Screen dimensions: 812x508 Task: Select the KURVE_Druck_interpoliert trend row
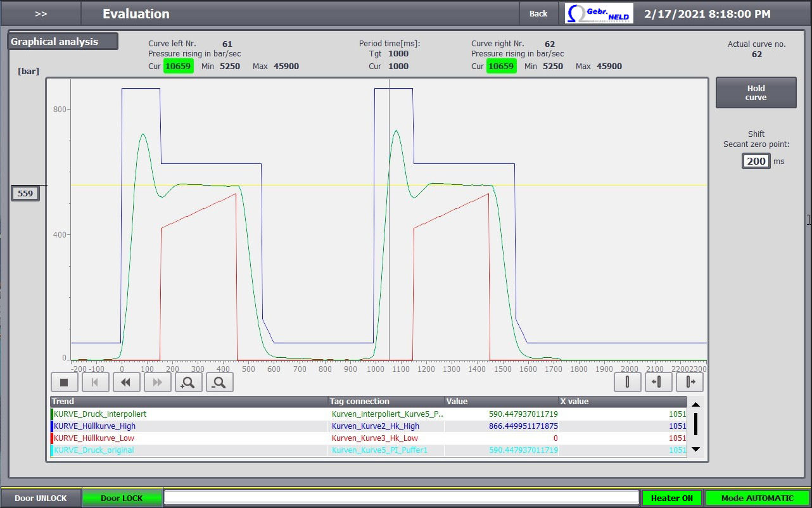[x=368, y=414]
